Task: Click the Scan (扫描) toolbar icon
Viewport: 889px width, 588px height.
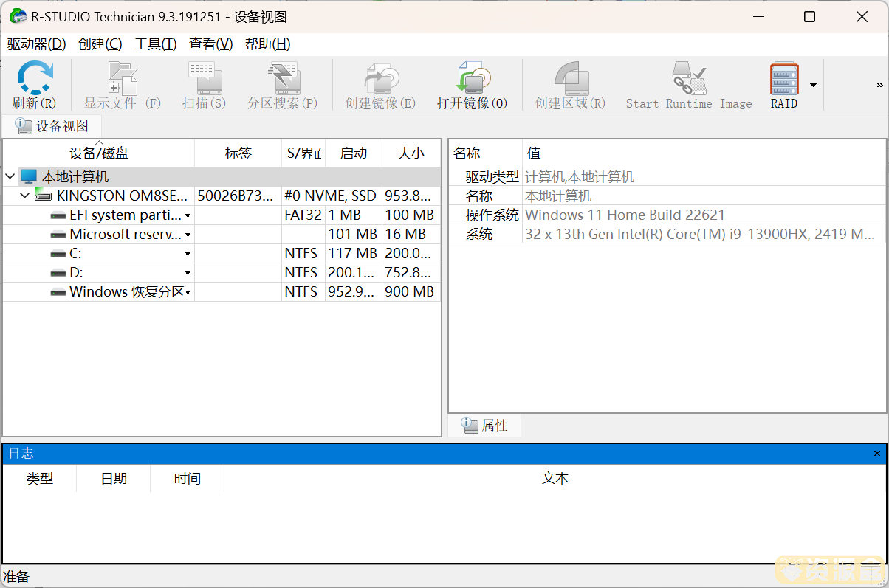Action: pos(205,78)
